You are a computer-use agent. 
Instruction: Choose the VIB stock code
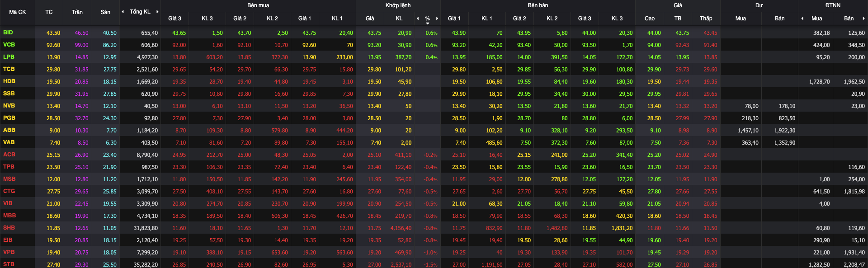[8, 203]
